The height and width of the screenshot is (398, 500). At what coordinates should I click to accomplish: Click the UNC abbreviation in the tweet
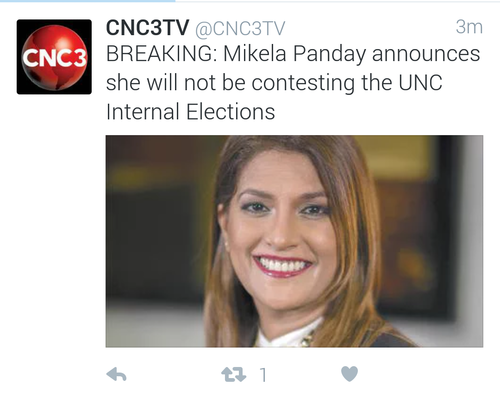click(420, 83)
